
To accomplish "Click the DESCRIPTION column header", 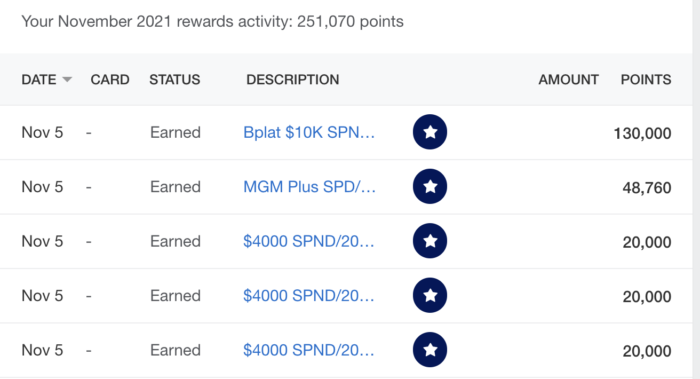I will (x=293, y=79).
